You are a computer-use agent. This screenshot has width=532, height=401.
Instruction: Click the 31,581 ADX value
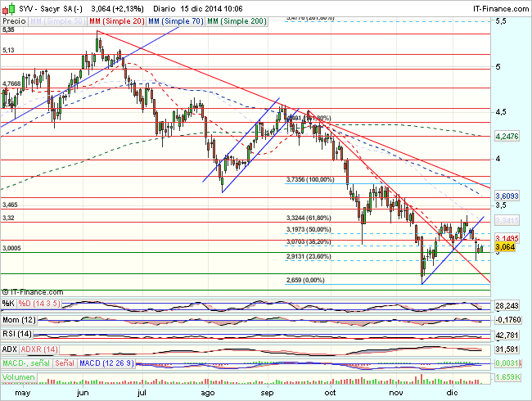507,349
